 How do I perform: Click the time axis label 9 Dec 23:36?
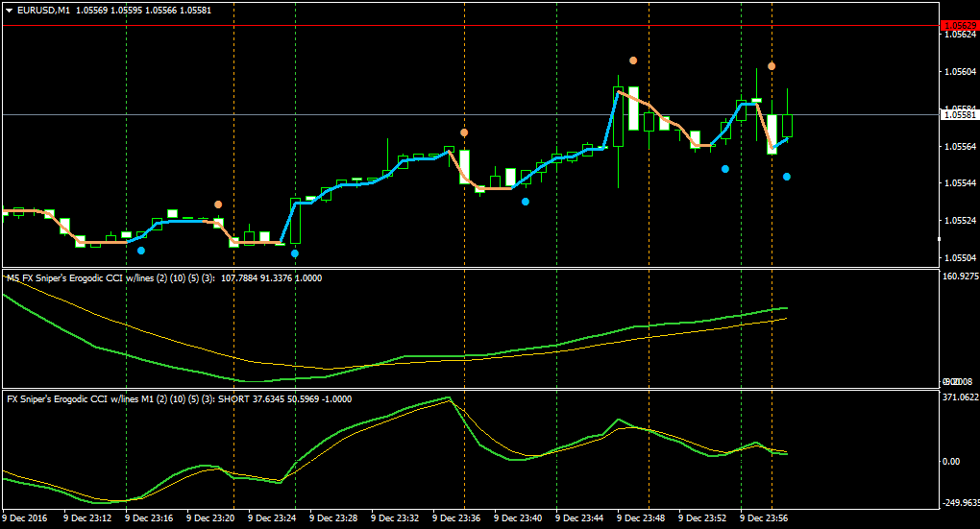457,517
